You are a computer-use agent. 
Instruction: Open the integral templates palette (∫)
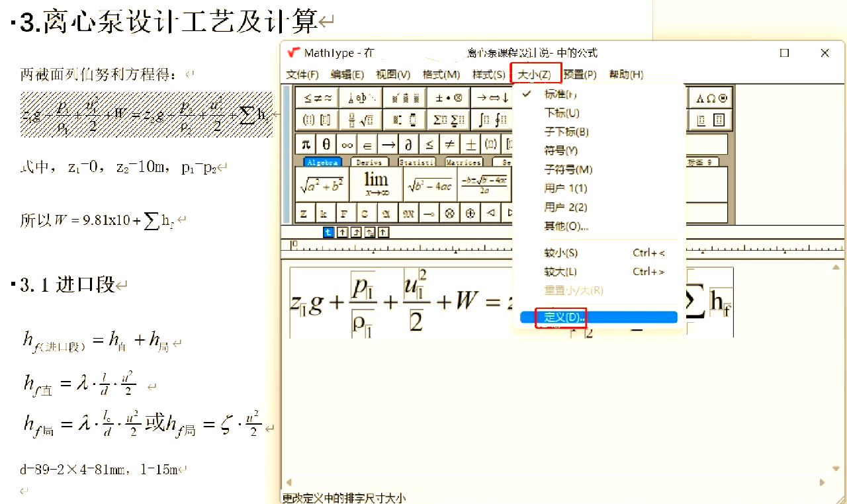[x=492, y=120]
